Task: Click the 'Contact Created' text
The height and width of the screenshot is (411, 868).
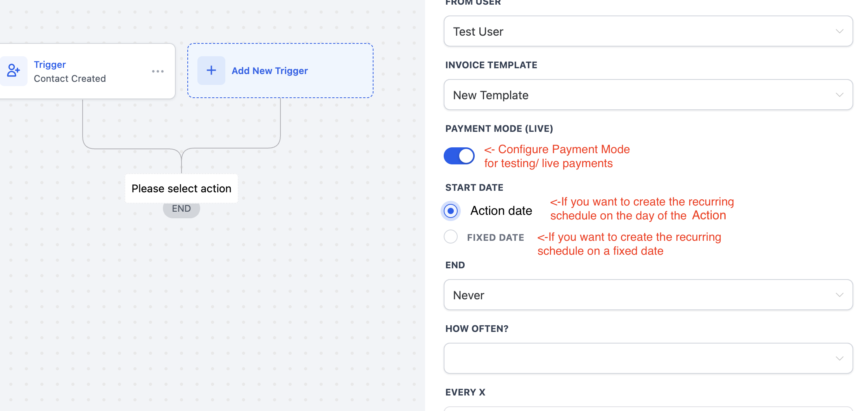Action: [70, 79]
